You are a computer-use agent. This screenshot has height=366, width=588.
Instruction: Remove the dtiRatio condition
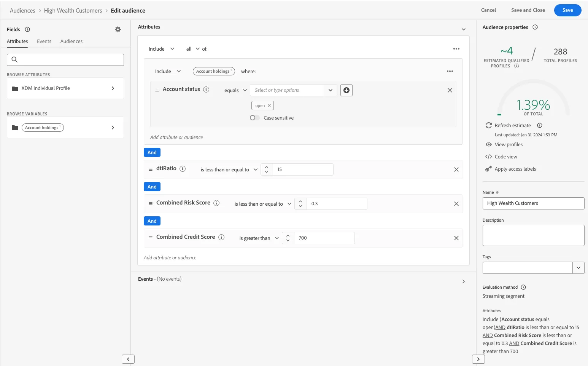coord(456,169)
